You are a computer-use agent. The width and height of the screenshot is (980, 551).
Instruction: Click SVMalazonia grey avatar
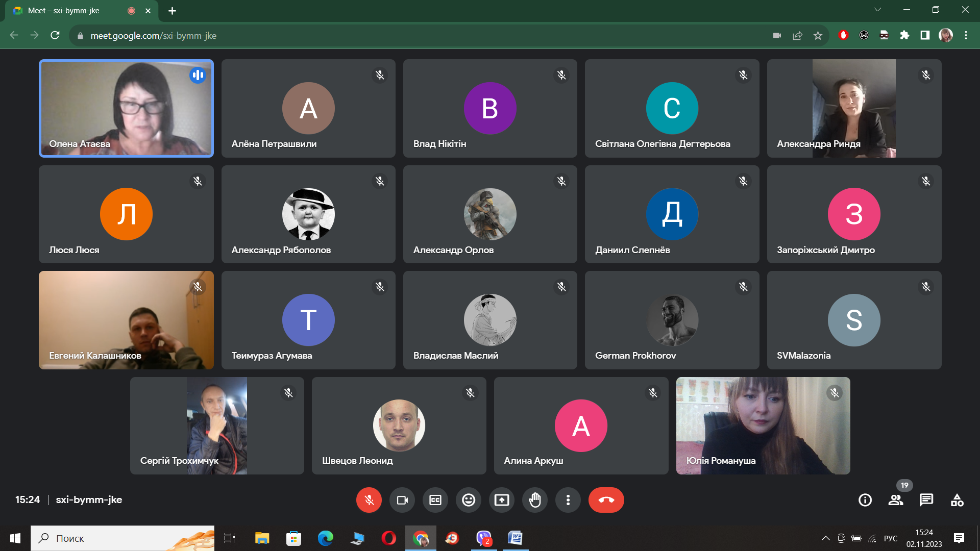coord(854,320)
